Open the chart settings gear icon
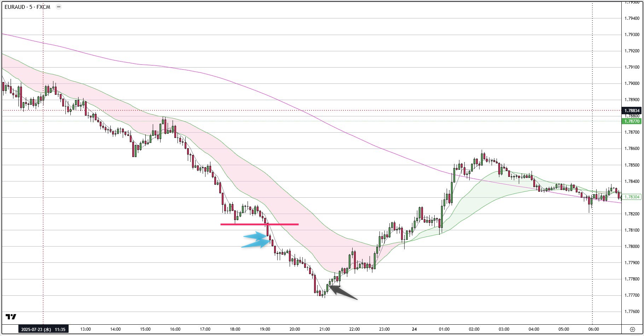 632,329
